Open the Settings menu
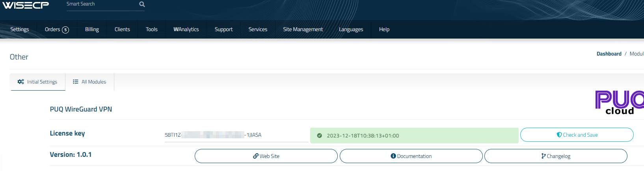Image resolution: width=644 pixels, height=171 pixels. pyautogui.click(x=20, y=29)
